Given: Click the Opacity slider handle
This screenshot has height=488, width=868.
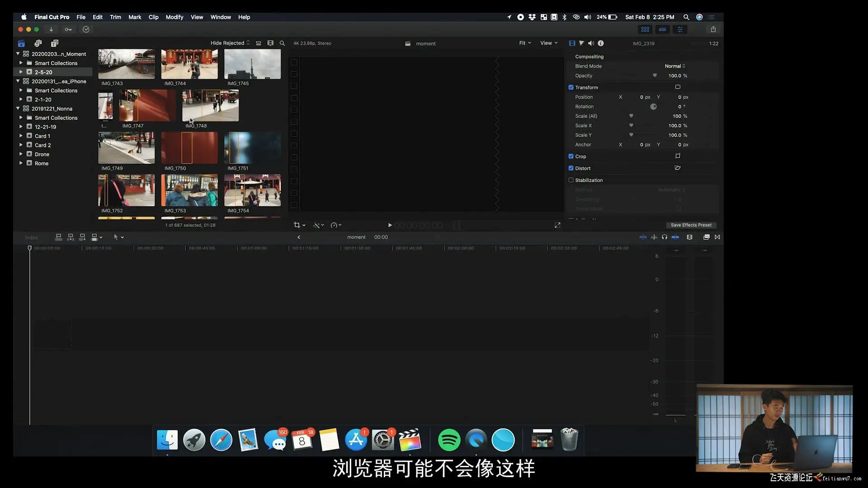Looking at the screenshot, I should (x=655, y=75).
